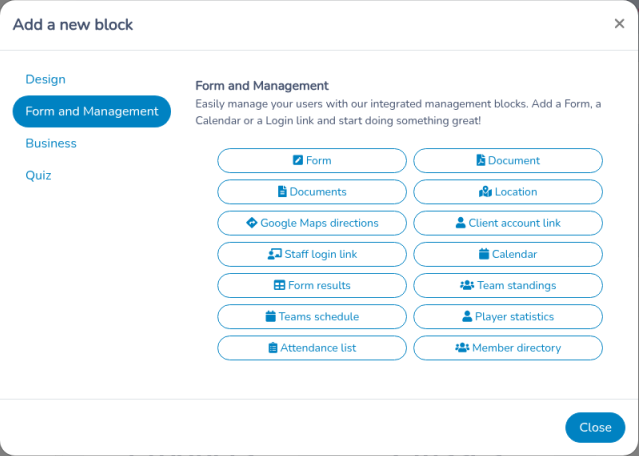Choose the Member directory block
The image size is (639, 456).
(x=508, y=348)
